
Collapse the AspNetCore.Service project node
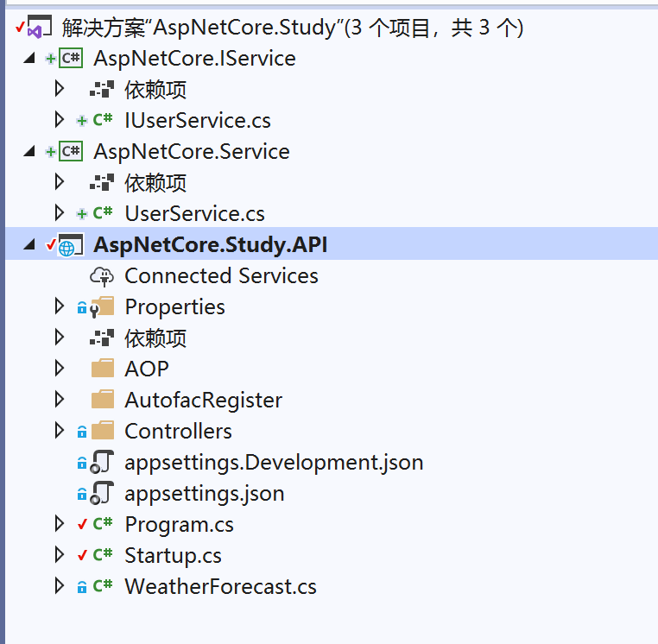[29, 151]
